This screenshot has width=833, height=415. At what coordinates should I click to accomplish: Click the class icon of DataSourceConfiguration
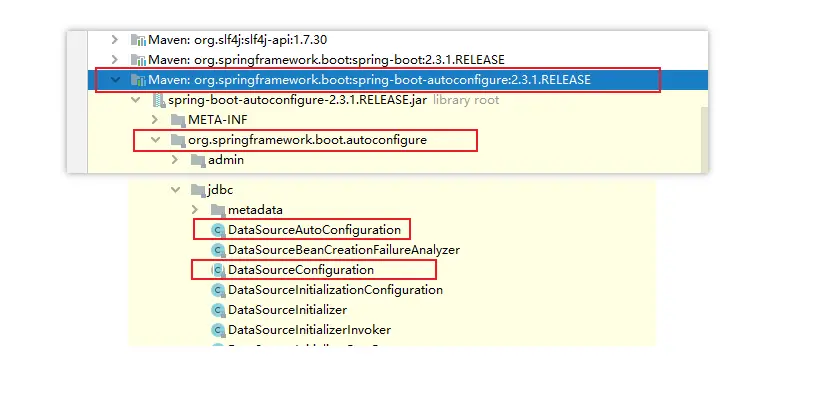[x=218, y=270]
